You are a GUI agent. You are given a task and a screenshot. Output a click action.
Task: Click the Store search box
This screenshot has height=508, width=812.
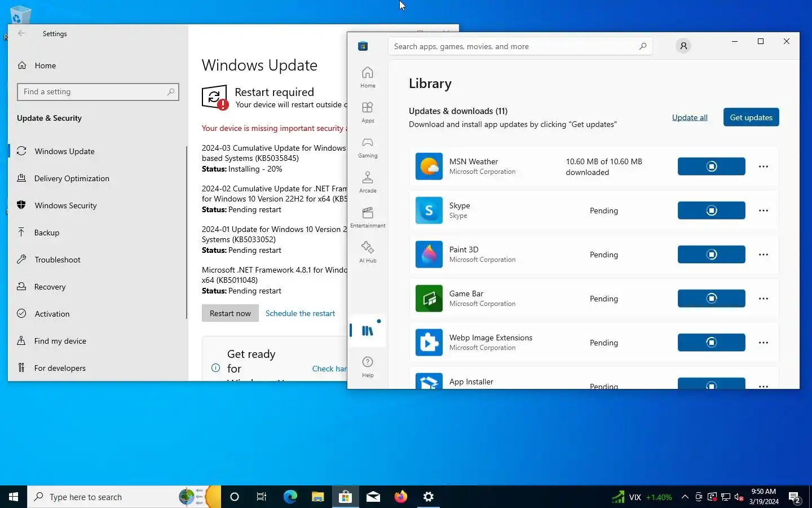(520, 46)
